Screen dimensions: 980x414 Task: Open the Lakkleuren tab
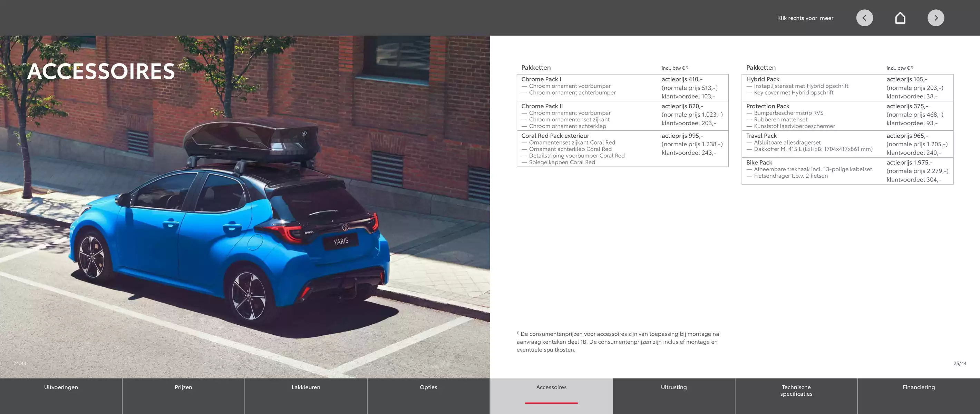tap(306, 396)
